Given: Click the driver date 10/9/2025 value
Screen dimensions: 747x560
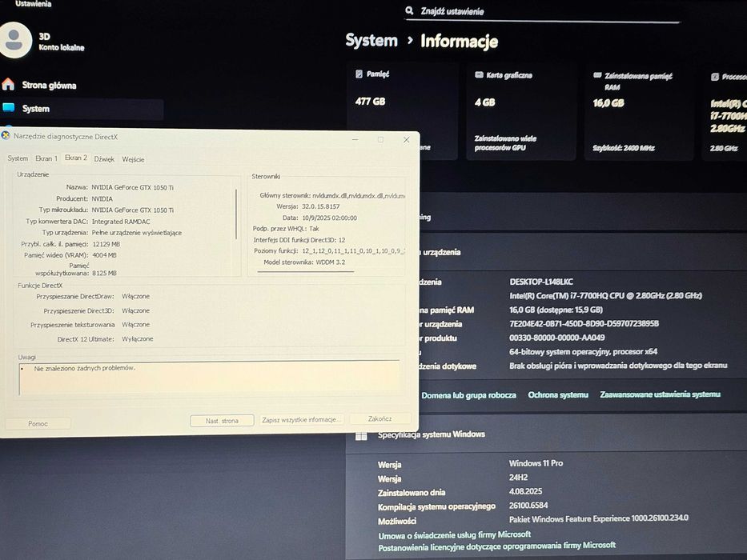Looking at the screenshot, I should click(329, 218).
